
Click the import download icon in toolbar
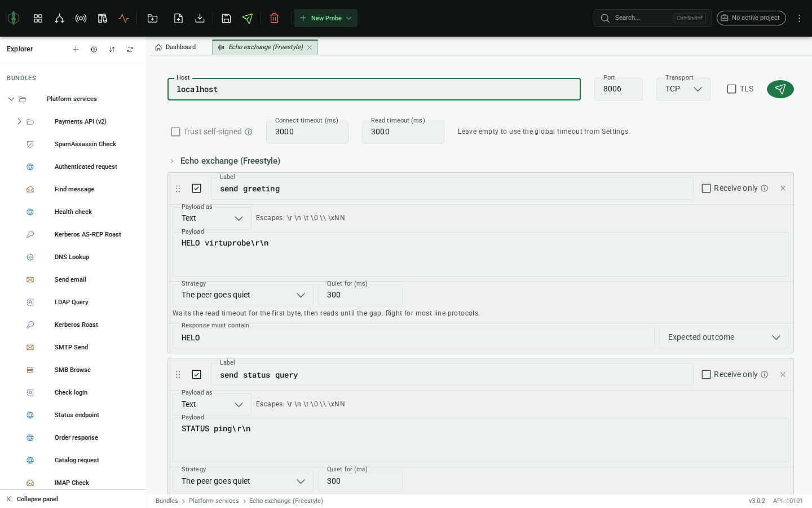coord(200,18)
